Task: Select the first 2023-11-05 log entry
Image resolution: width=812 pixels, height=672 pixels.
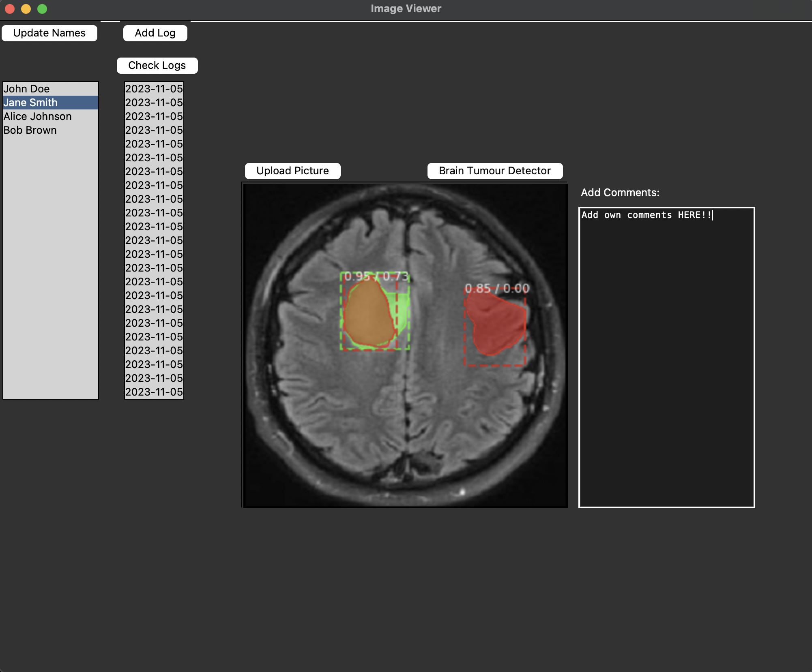Action: click(154, 89)
